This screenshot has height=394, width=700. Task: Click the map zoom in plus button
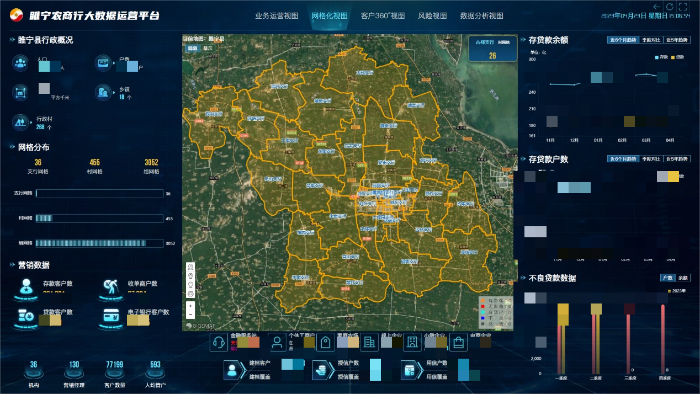pyautogui.click(x=191, y=306)
